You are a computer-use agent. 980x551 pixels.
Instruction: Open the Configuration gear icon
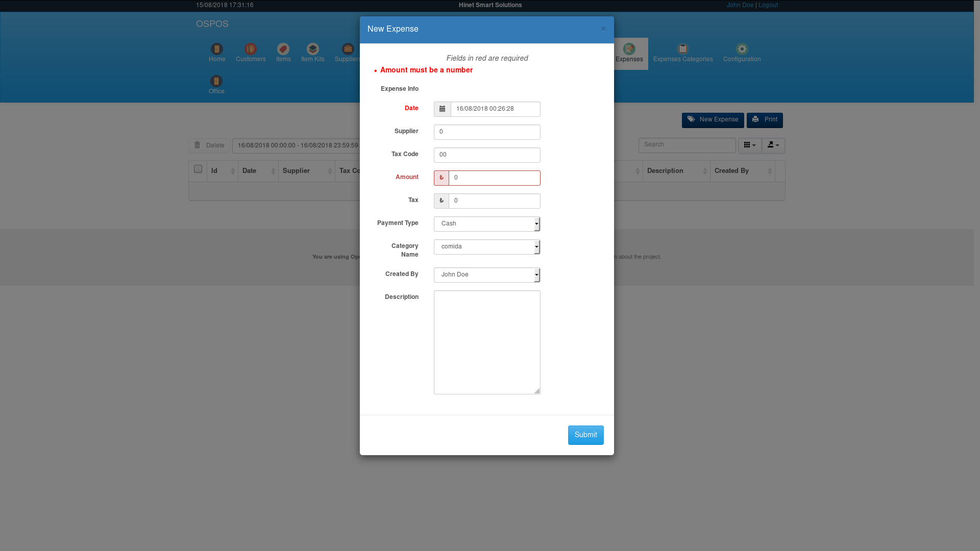point(742,49)
